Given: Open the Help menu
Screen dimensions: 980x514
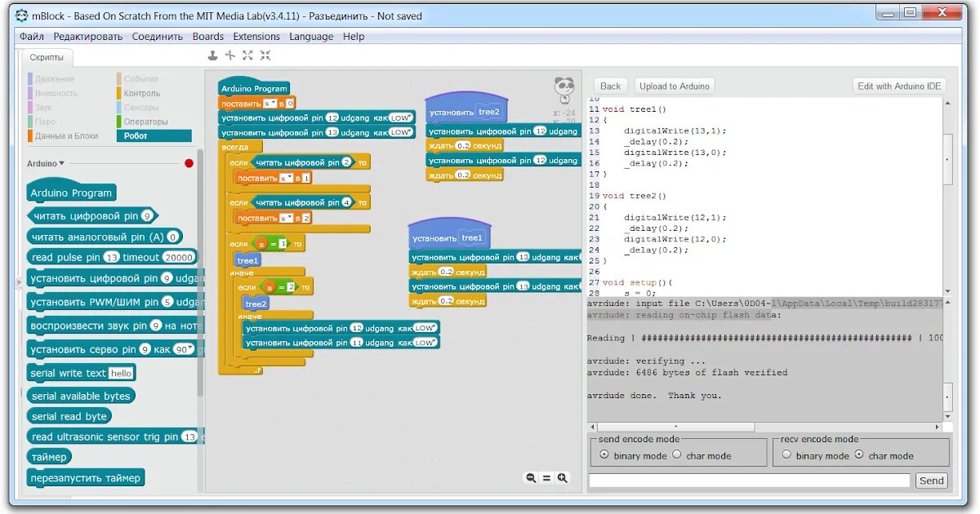Looking at the screenshot, I should [x=354, y=37].
